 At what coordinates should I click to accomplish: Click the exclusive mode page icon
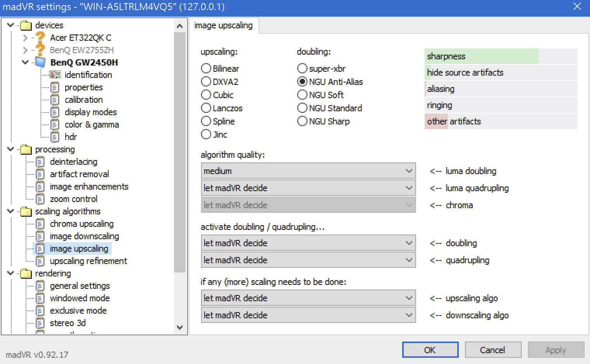coord(40,311)
